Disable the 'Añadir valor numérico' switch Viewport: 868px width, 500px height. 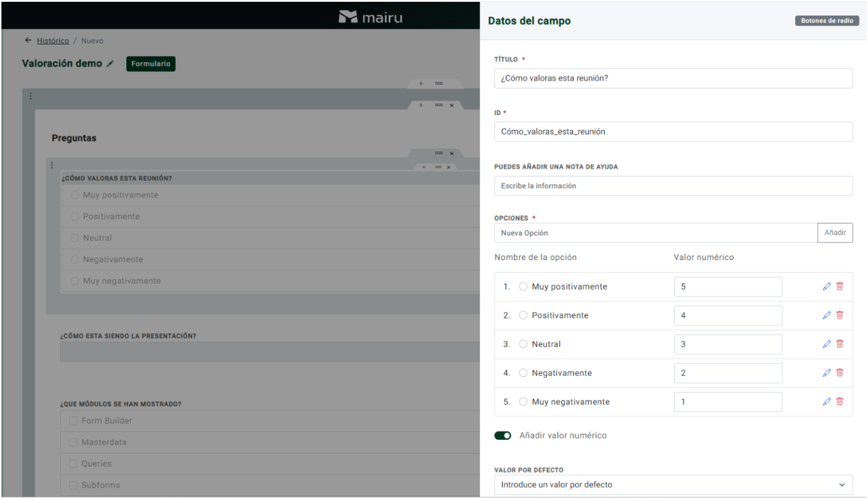pyautogui.click(x=503, y=435)
